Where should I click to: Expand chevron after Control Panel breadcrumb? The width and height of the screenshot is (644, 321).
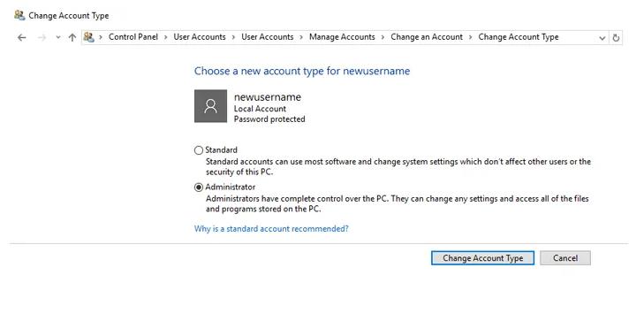[x=166, y=37]
